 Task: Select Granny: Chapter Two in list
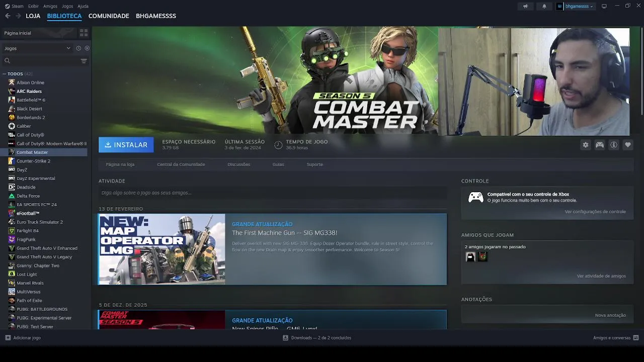pyautogui.click(x=38, y=265)
